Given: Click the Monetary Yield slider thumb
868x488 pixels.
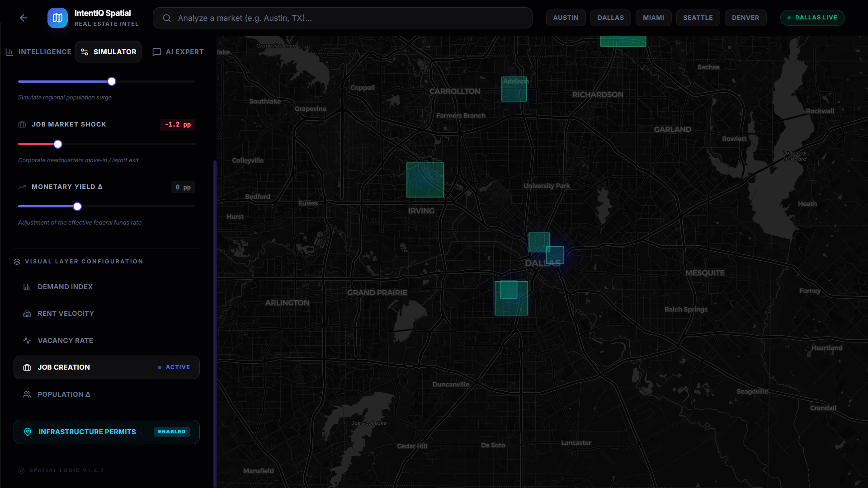Looking at the screenshot, I should tap(77, 206).
